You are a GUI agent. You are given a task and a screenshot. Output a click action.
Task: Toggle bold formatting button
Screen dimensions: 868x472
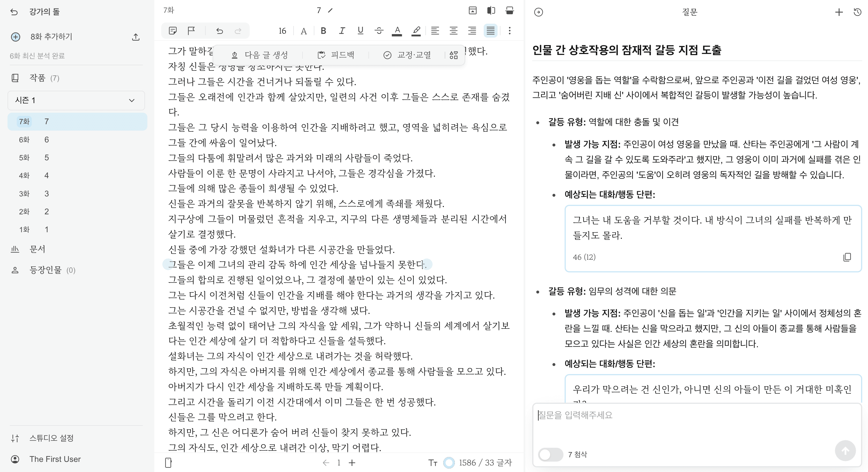(x=323, y=31)
